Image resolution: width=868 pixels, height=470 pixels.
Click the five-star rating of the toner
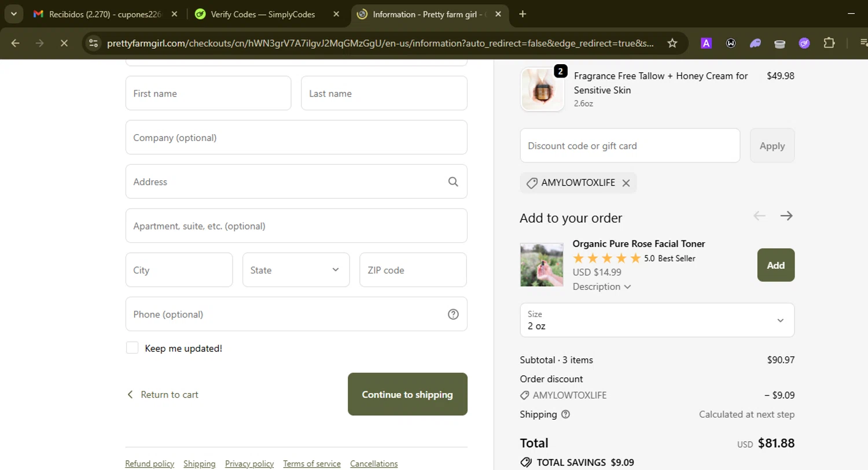tap(606, 258)
